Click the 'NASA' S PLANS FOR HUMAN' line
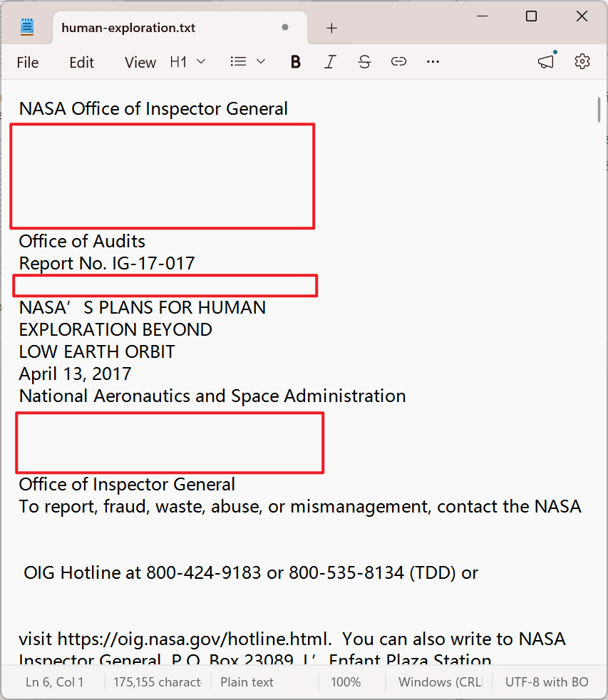This screenshot has height=700, width=608. 142,308
